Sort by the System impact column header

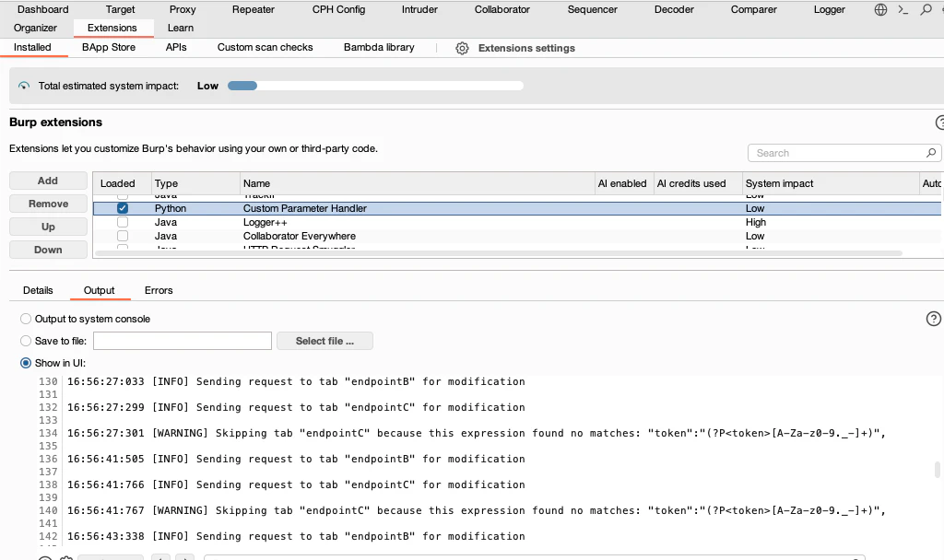coord(831,183)
